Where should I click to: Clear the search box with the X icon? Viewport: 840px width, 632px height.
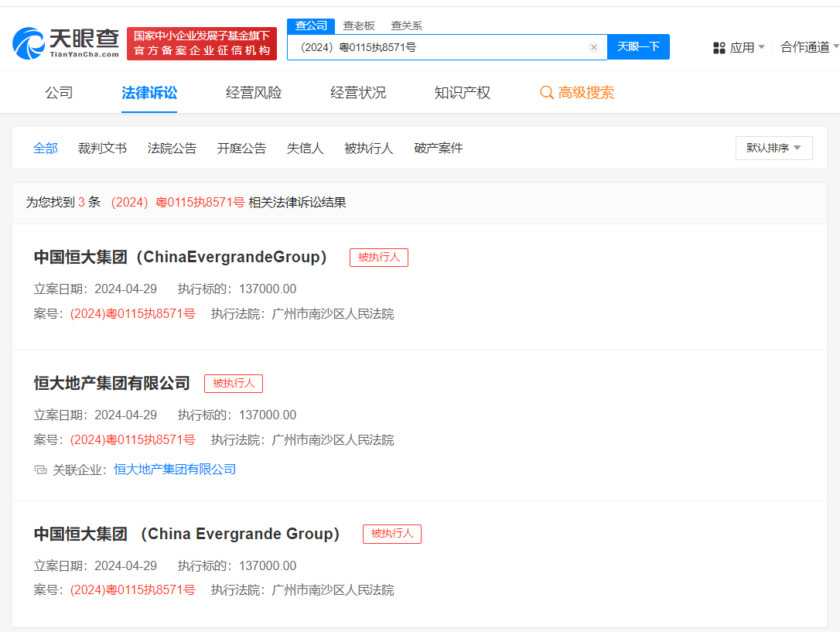593,47
